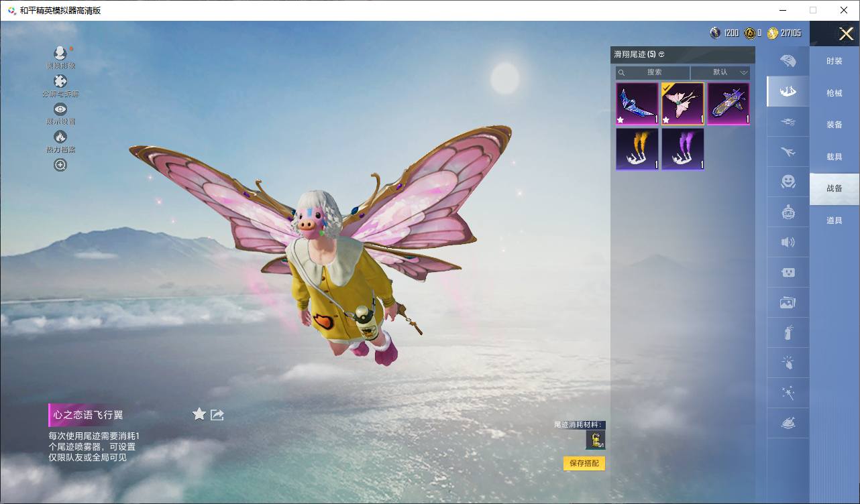Image resolution: width=860 pixels, height=504 pixels.
Task: Click the 保存搭配 save button
Action: click(x=584, y=463)
